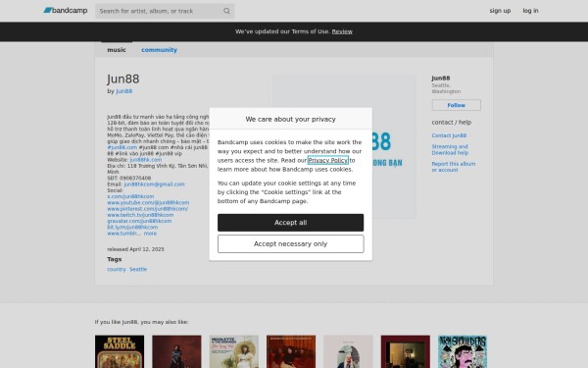Select the country tag
The image size is (588, 368).
point(117,269)
